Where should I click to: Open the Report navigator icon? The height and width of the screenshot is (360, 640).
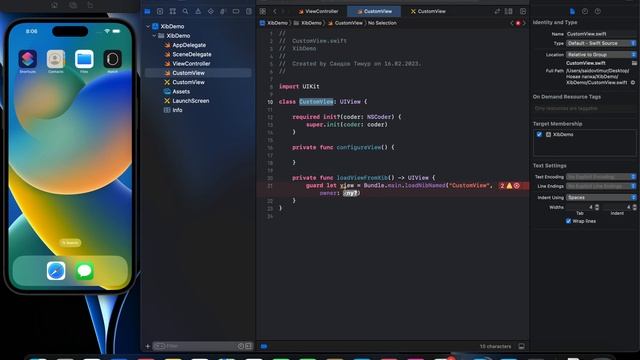point(249,11)
